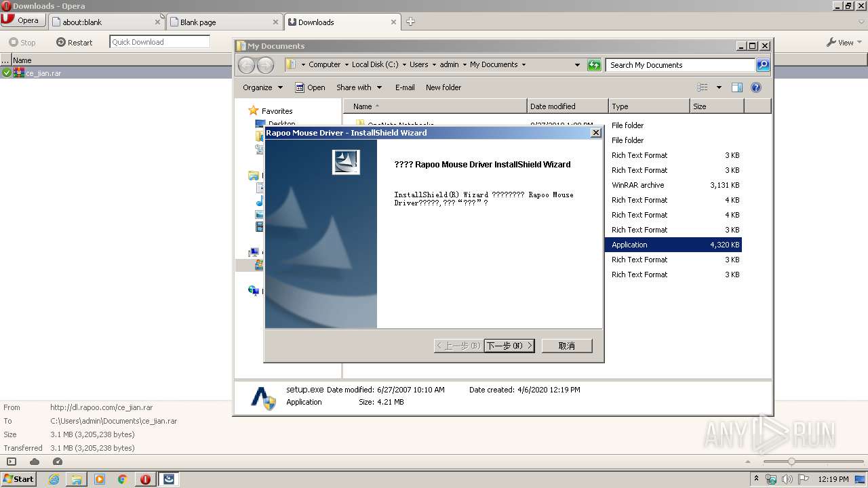Viewport: 868px width, 488px height.
Task: Click the Search My Documents box
Action: click(x=681, y=65)
